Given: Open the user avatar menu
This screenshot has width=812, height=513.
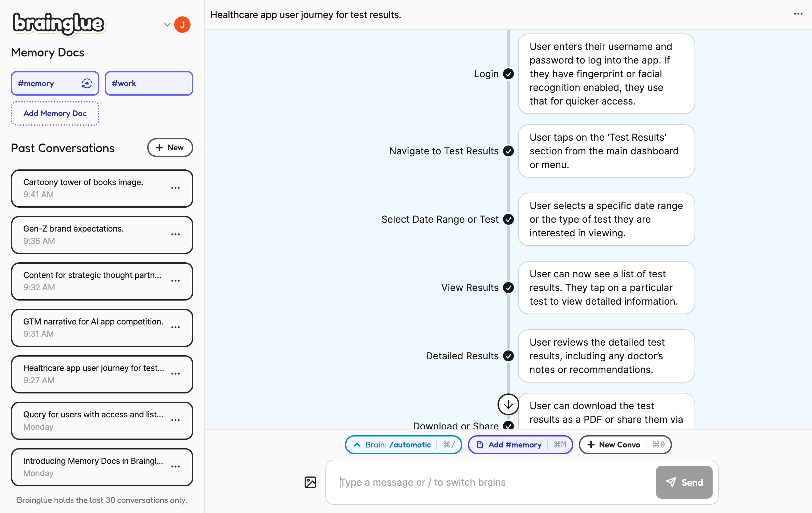Looking at the screenshot, I should [183, 24].
